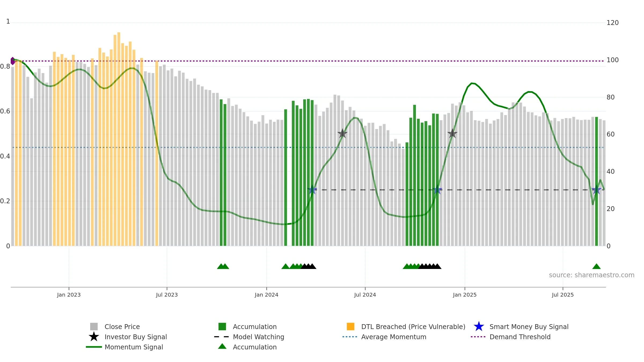Click the blue star marker at far right

597,190
